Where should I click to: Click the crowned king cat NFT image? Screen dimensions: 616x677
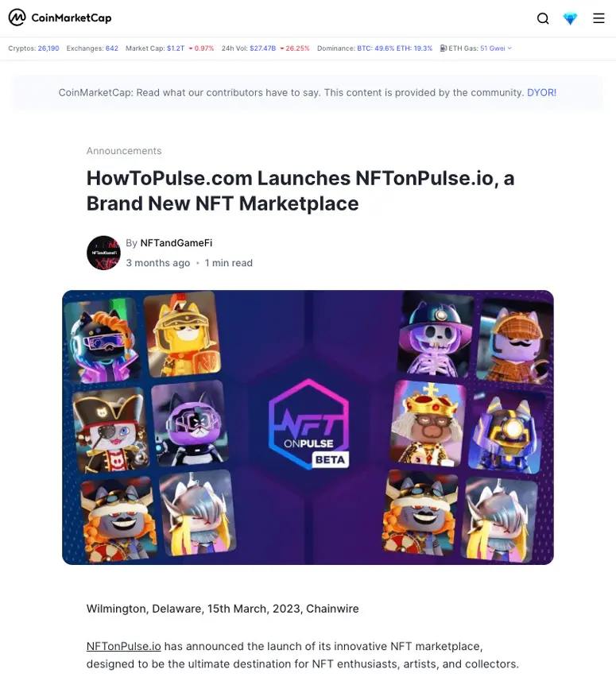[x=428, y=424]
